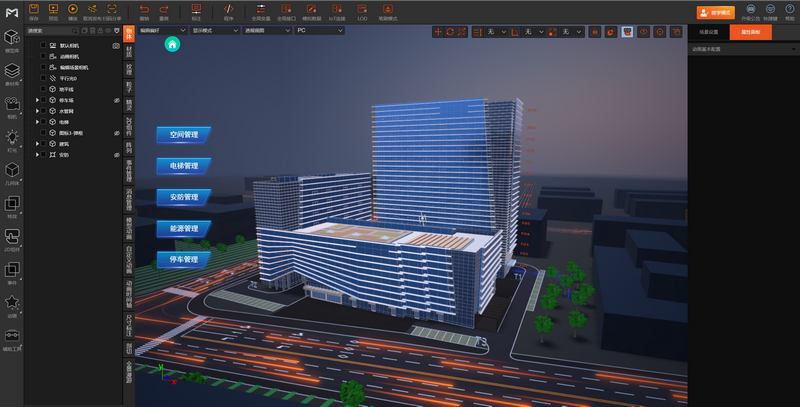
Task: Expand the 建筑 tree node
Action: click(37, 144)
